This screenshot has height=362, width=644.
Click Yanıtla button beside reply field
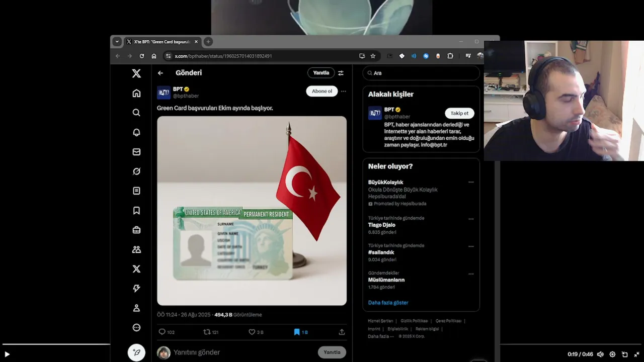[x=332, y=352]
